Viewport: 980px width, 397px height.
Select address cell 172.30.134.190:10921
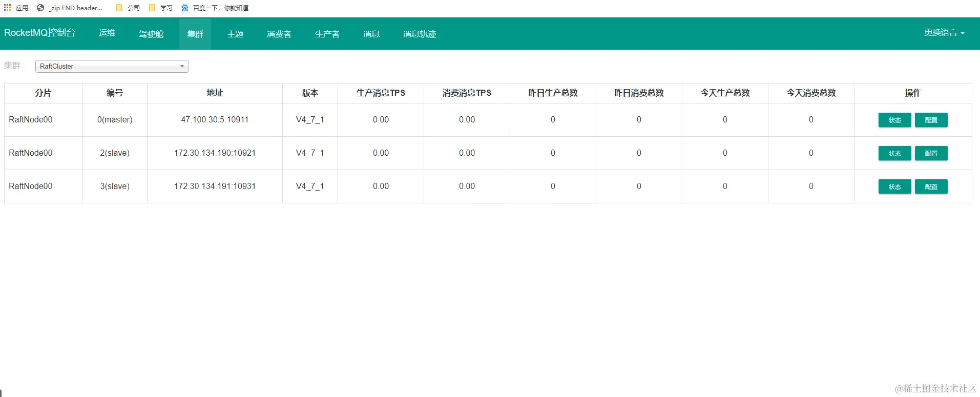click(215, 153)
